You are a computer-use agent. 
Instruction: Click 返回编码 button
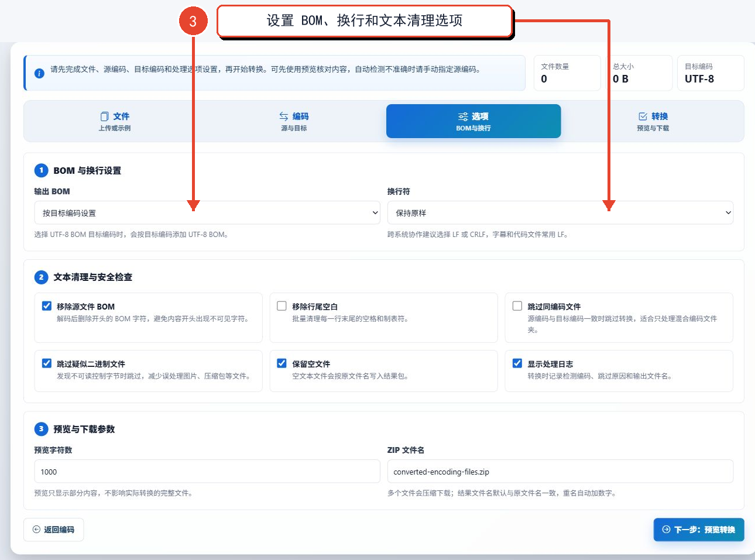pyautogui.click(x=54, y=530)
